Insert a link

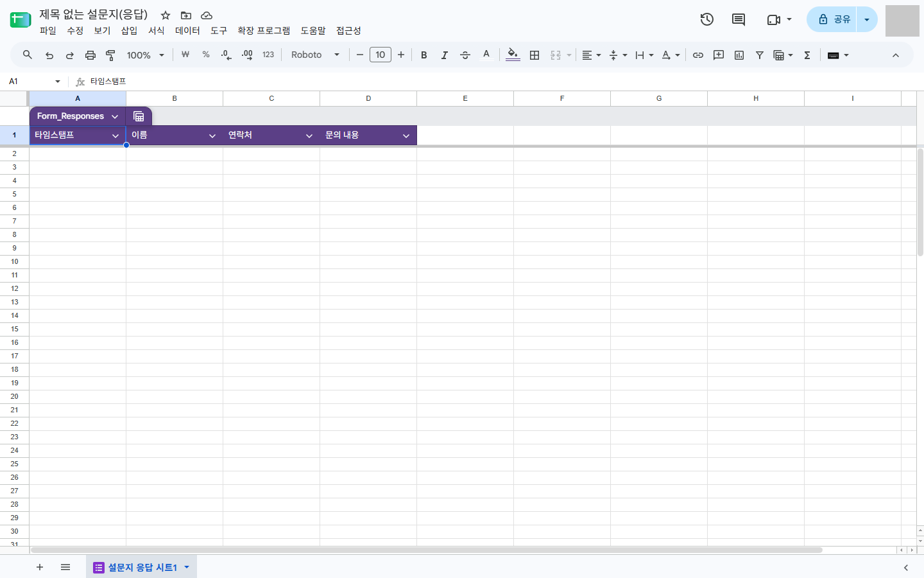pyautogui.click(x=698, y=55)
